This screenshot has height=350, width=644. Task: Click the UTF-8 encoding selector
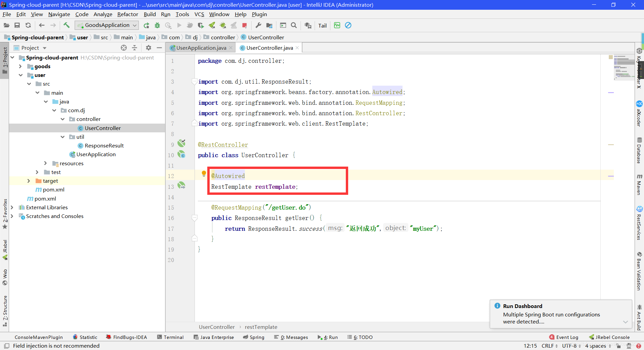pos(571,346)
